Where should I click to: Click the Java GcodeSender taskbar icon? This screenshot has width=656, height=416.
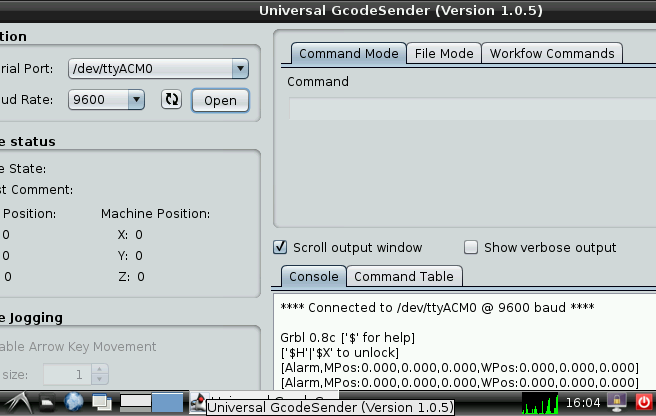tap(197, 403)
